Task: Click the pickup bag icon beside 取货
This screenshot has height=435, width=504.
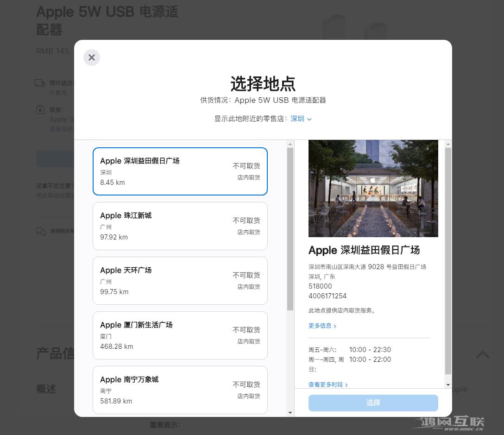Action: [x=40, y=110]
